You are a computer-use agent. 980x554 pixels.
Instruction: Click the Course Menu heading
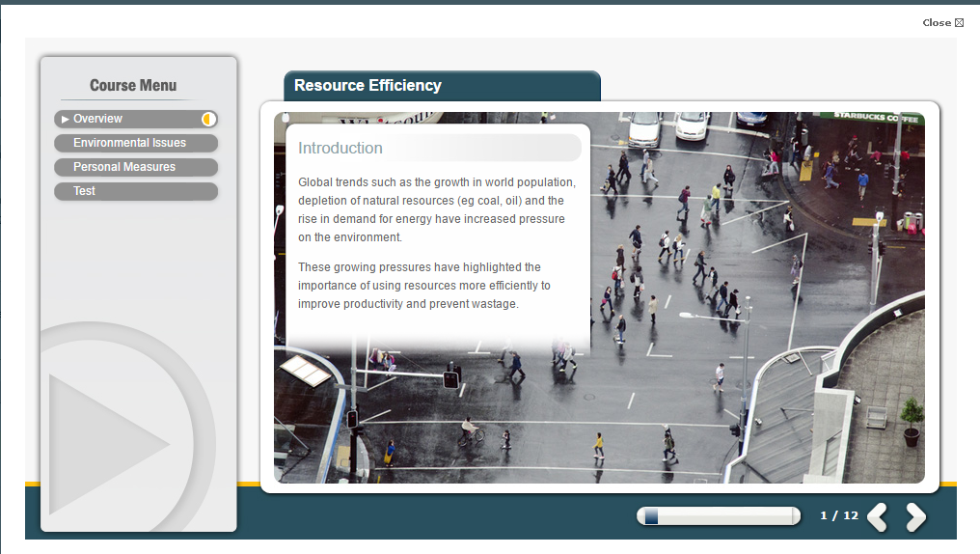click(133, 86)
